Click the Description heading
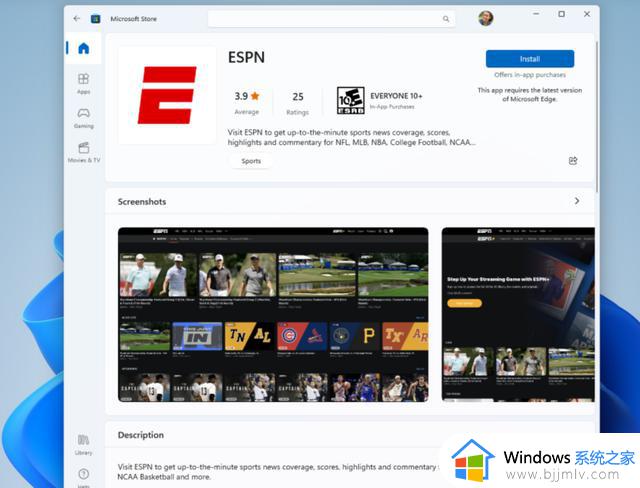This screenshot has height=488, width=640. point(141,435)
